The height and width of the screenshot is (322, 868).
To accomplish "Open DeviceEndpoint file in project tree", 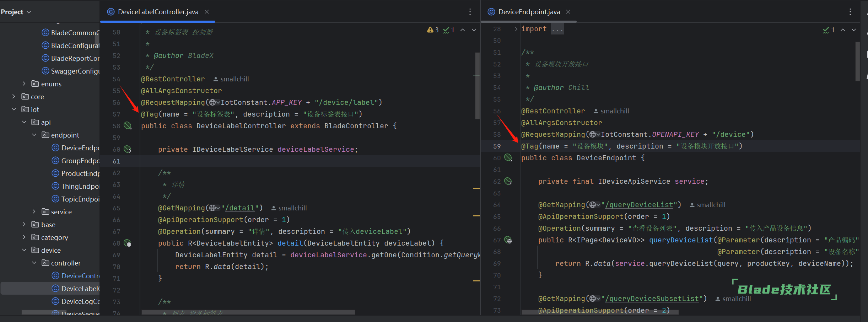I will coord(76,148).
